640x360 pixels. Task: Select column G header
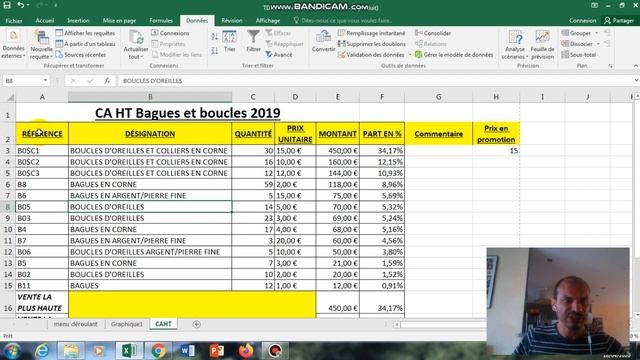438,97
